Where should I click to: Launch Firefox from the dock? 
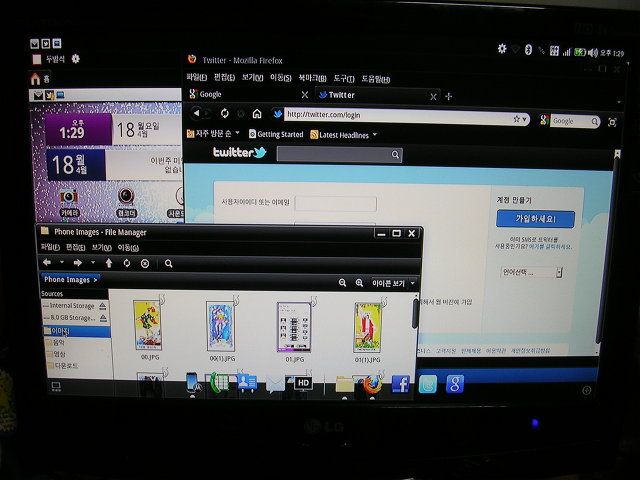coord(372,384)
